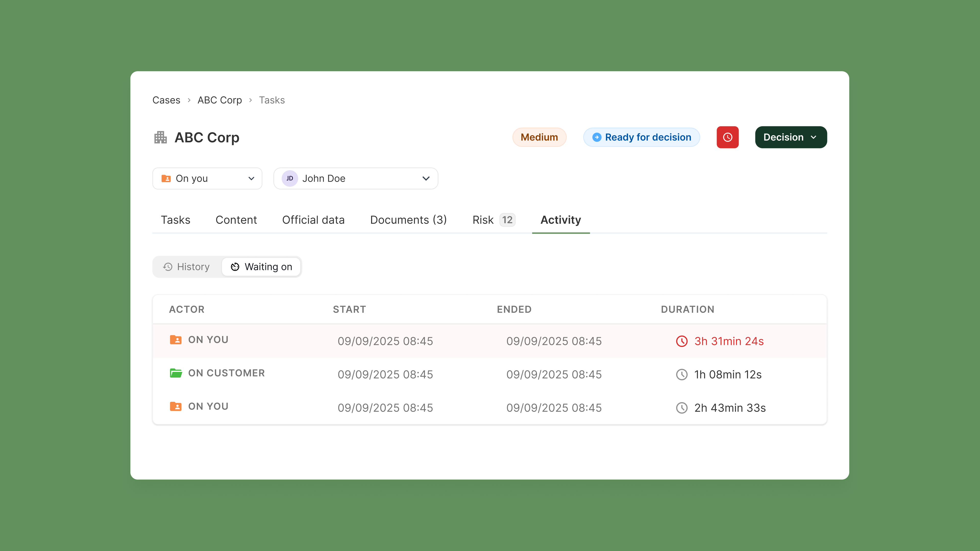Click the Medium risk level badge
This screenshot has width=980, height=551.
point(539,137)
